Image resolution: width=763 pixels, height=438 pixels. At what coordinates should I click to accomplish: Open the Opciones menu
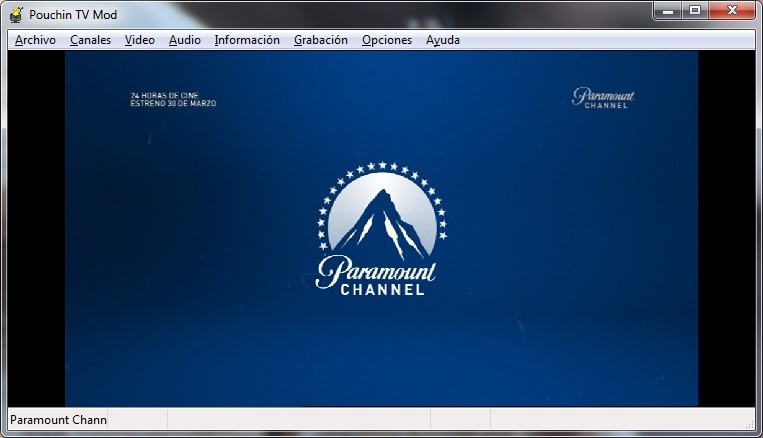tap(387, 40)
